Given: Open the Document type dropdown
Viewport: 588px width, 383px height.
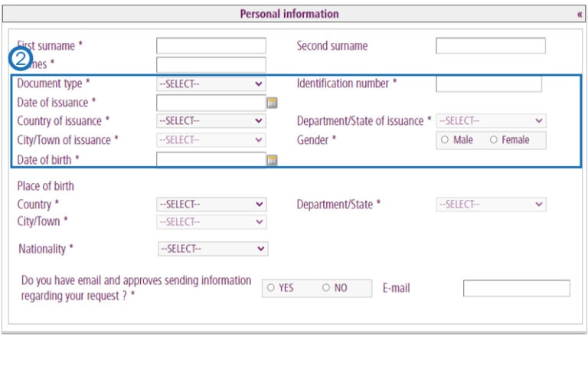Looking at the screenshot, I should pos(211,83).
